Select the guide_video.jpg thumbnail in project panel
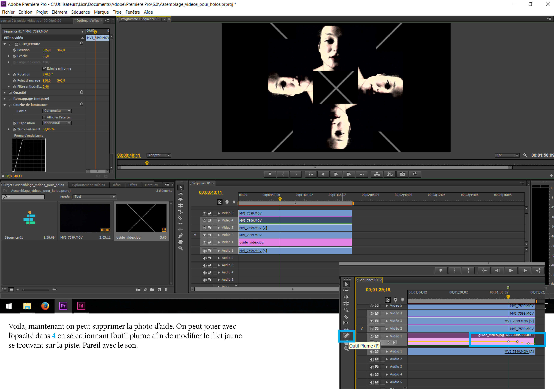This screenshot has width=554, height=392. (141, 218)
